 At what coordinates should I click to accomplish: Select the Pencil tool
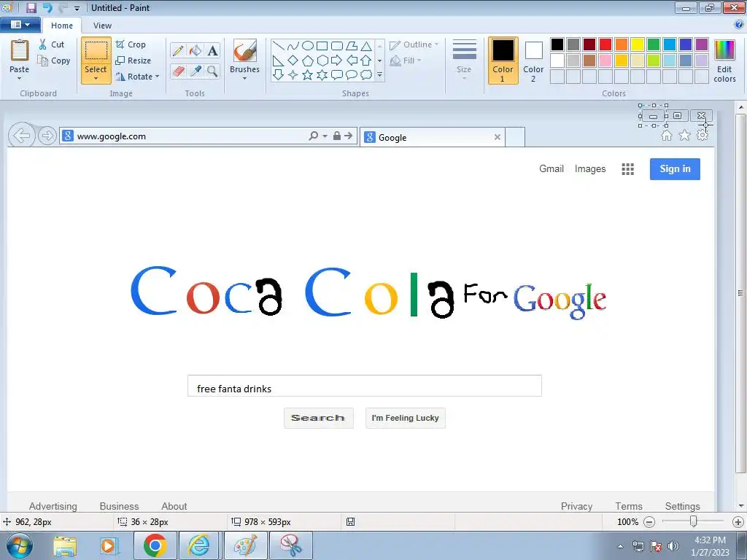178,50
